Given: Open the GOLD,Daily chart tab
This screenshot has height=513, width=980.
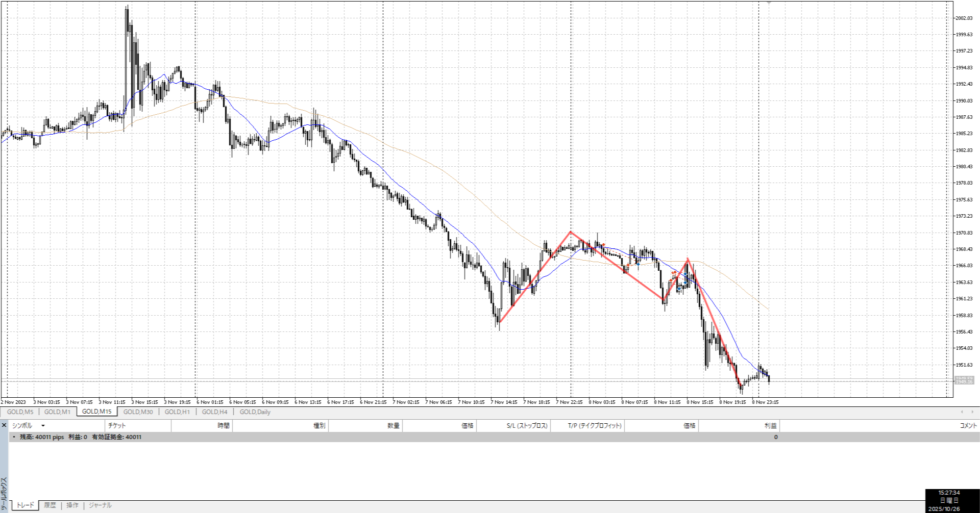Looking at the screenshot, I should pos(255,412).
